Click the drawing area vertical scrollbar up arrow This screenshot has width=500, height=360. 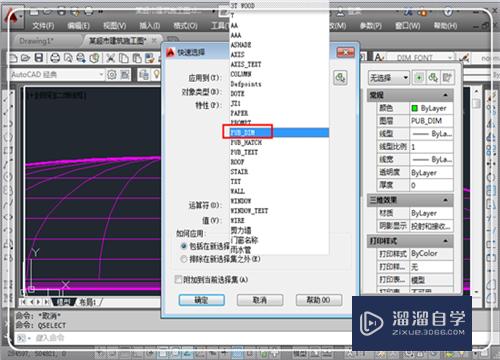[476, 91]
